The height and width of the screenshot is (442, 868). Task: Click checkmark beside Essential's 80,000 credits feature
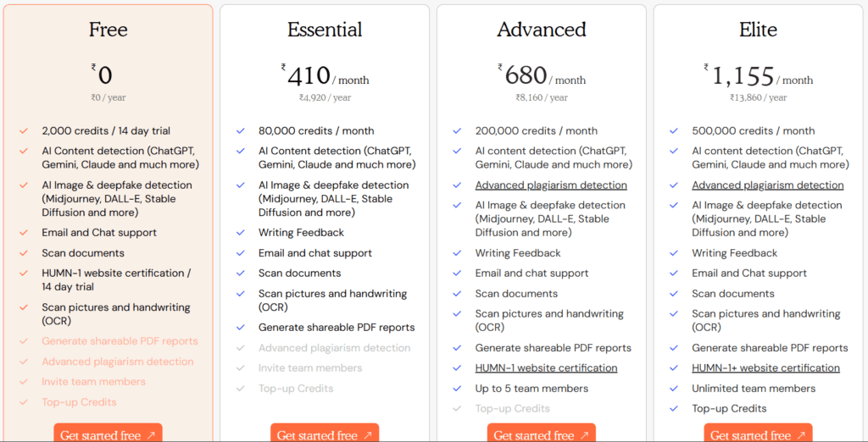tap(241, 131)
